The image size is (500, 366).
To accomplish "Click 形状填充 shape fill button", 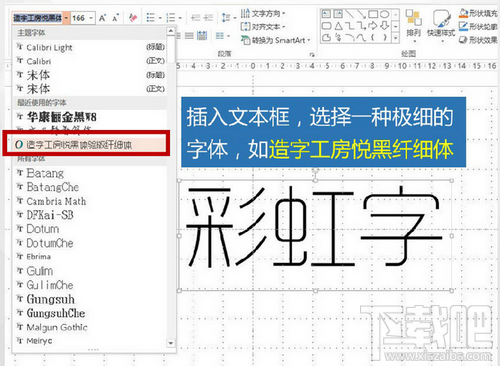I will click(478, 13).
